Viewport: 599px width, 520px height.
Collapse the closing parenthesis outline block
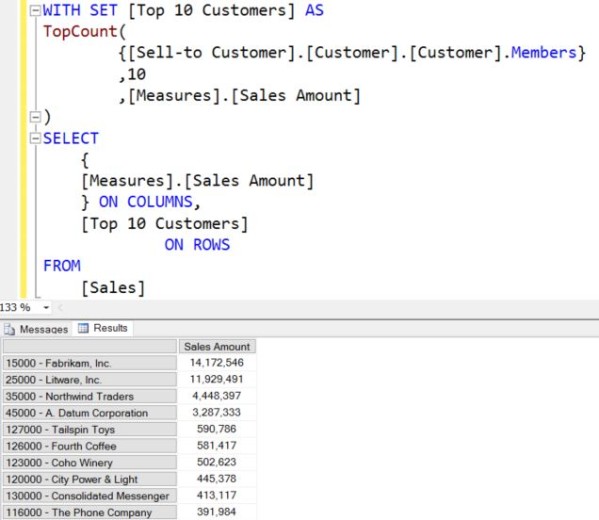[35, 117]
